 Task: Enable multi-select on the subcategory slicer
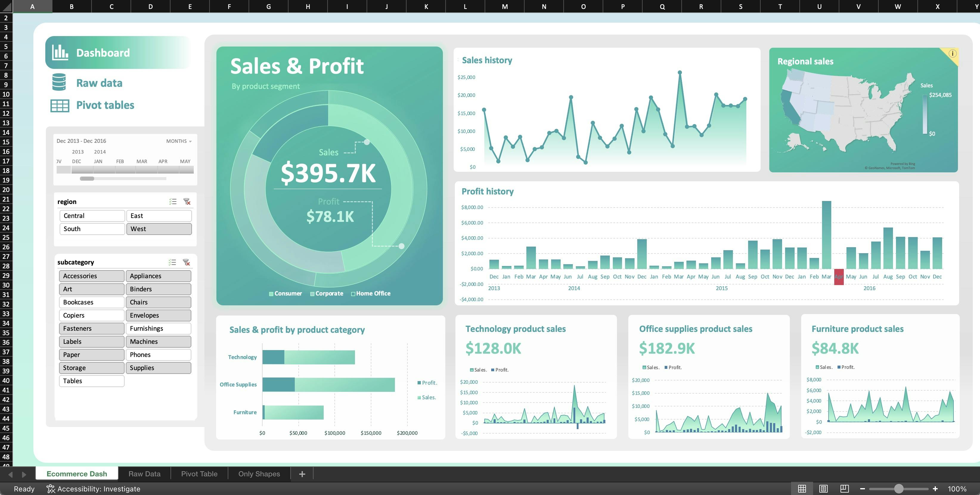tap(172, 262)
